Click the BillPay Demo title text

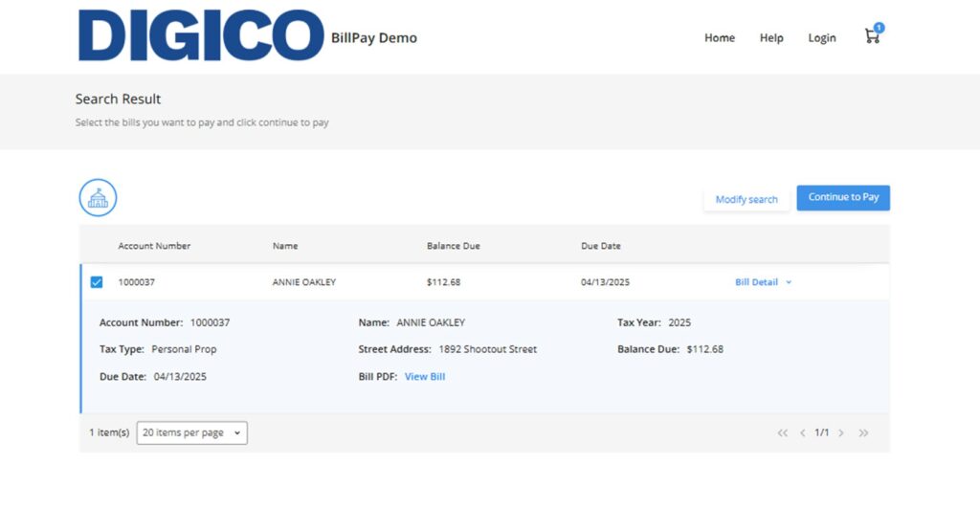tap(374, 38)
